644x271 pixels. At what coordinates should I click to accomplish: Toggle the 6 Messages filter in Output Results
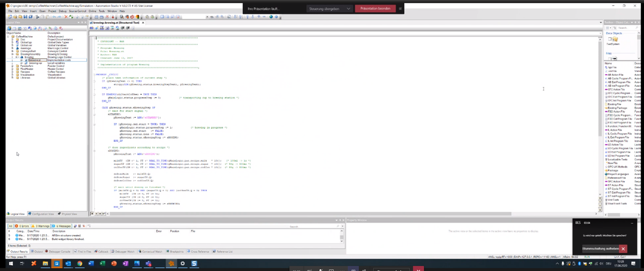62,226
